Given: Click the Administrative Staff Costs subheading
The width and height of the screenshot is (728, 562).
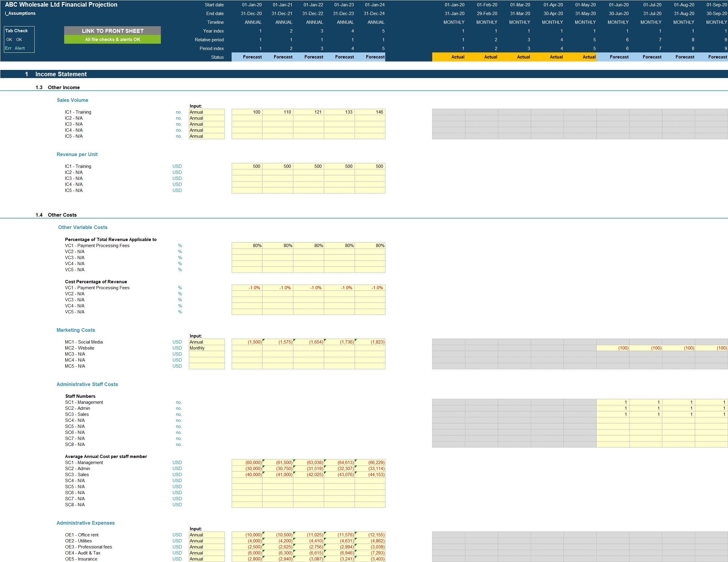Looking at the screenshot, I should [x=87, y=384].
